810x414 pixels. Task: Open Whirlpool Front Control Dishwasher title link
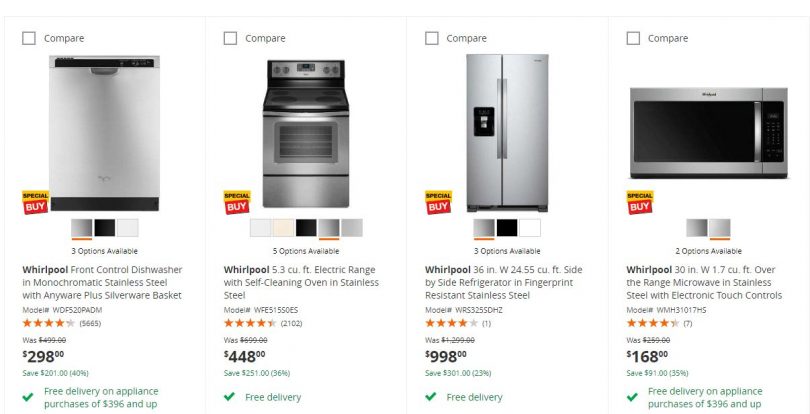[102, 282]
